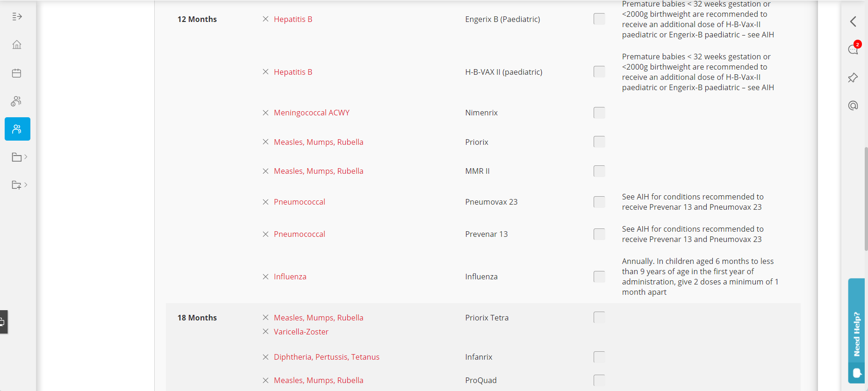Tick the Priorix Tetra checkbox
Image resolution: width=868 pixels, height=391 pixels.
pos(599,318)
